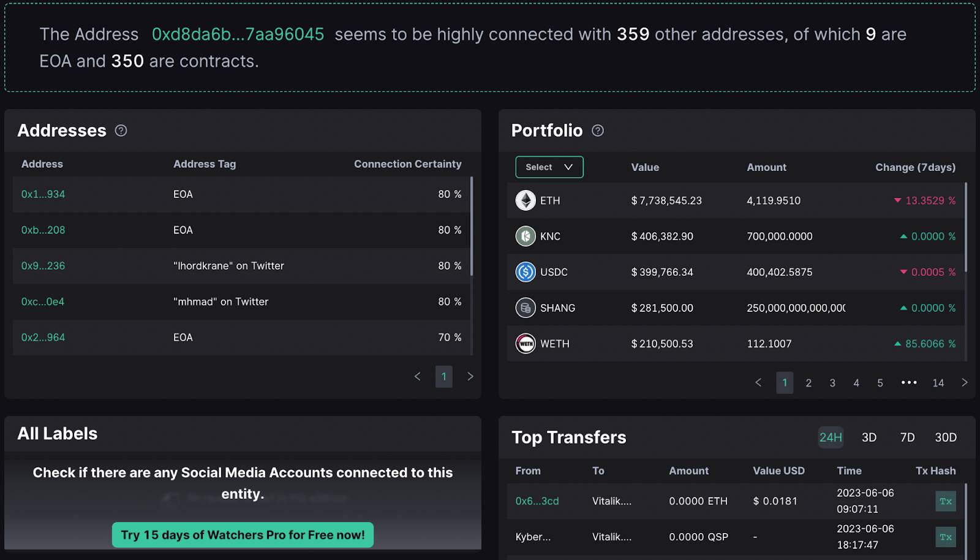Click the Portfolio help question mark icon
The width and height of the screenshot is (980, 560).
tap(598, 131)
